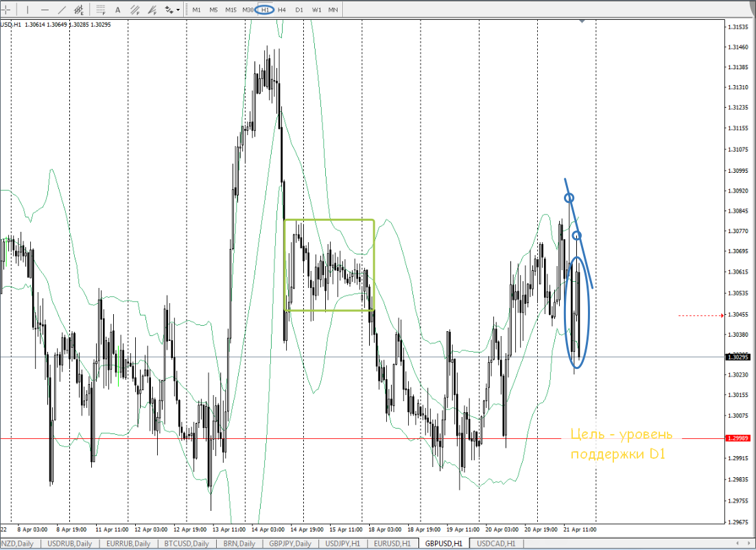Click price scale value 1.31535

click(x=739, y=27)
